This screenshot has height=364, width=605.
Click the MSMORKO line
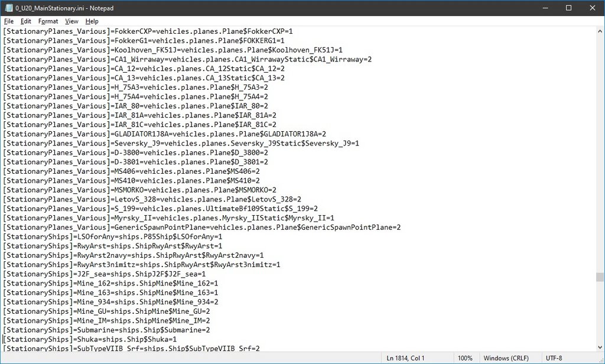click(140, 190)
